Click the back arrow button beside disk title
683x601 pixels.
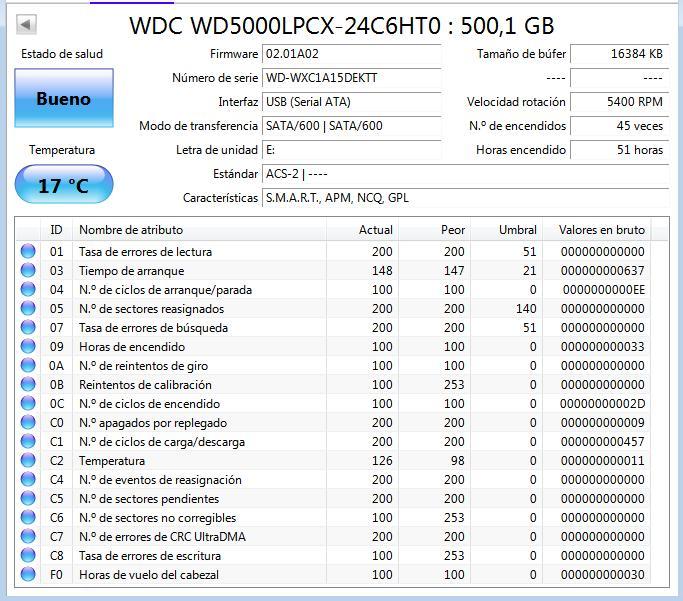(x=26, y=24)
